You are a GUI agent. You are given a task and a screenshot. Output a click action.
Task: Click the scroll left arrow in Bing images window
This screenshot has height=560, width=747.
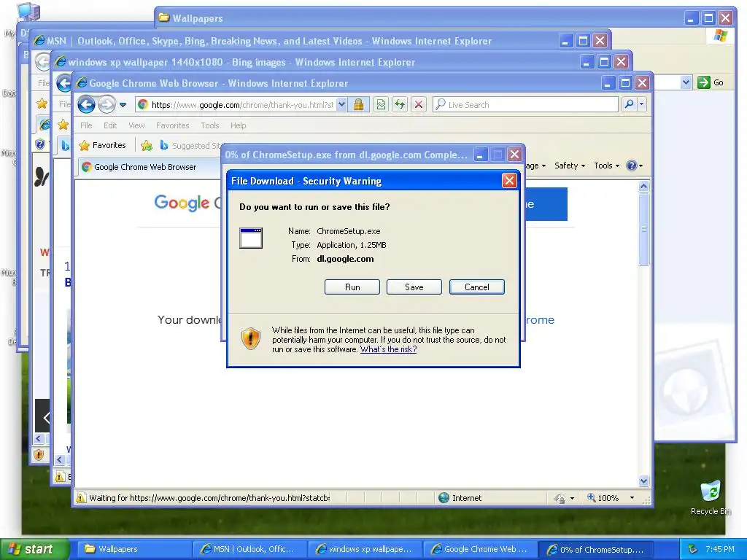[x=60, y=459]
